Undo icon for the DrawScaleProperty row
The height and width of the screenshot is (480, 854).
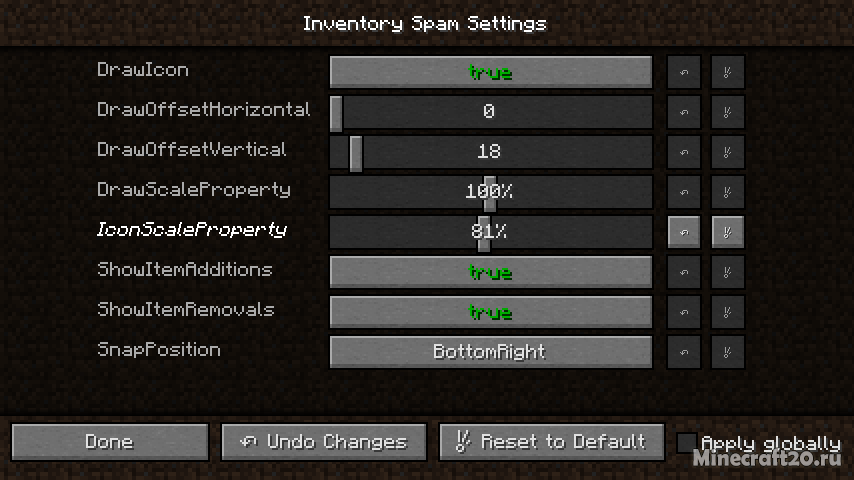pos(684,192)
